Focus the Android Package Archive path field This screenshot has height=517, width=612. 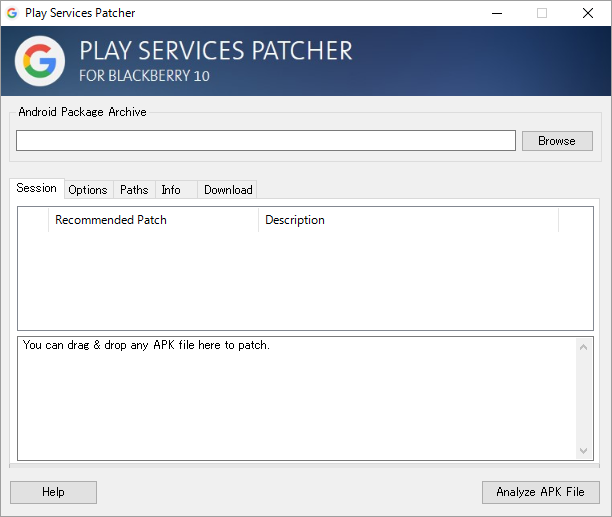[x=266, y=140]
